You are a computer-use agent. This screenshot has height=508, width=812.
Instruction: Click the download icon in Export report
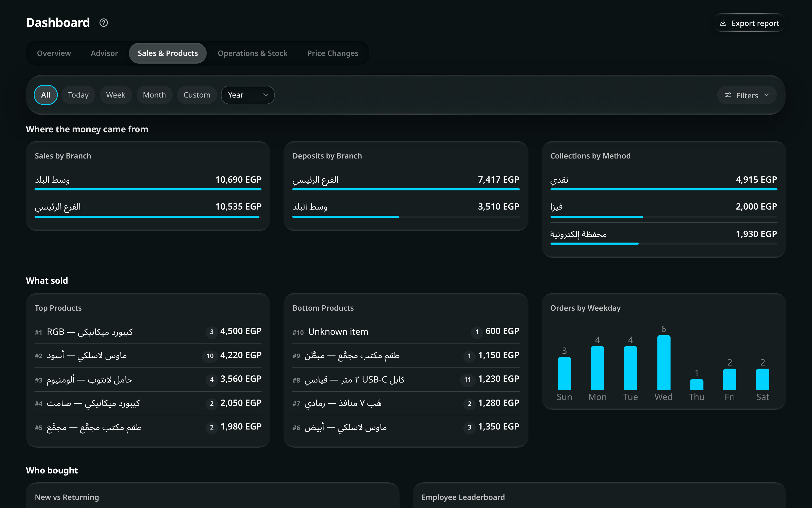coord(723,23)
